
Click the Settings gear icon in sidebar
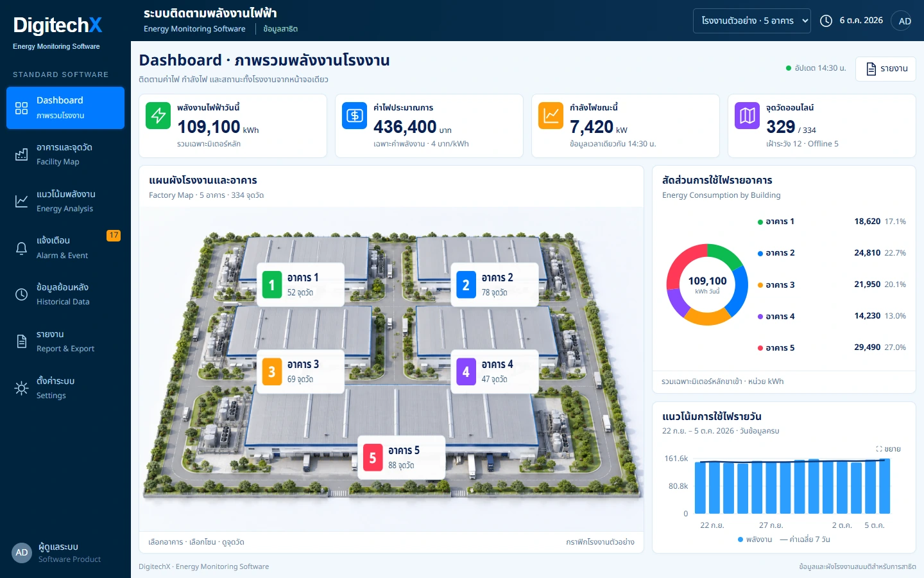point(21,388)
